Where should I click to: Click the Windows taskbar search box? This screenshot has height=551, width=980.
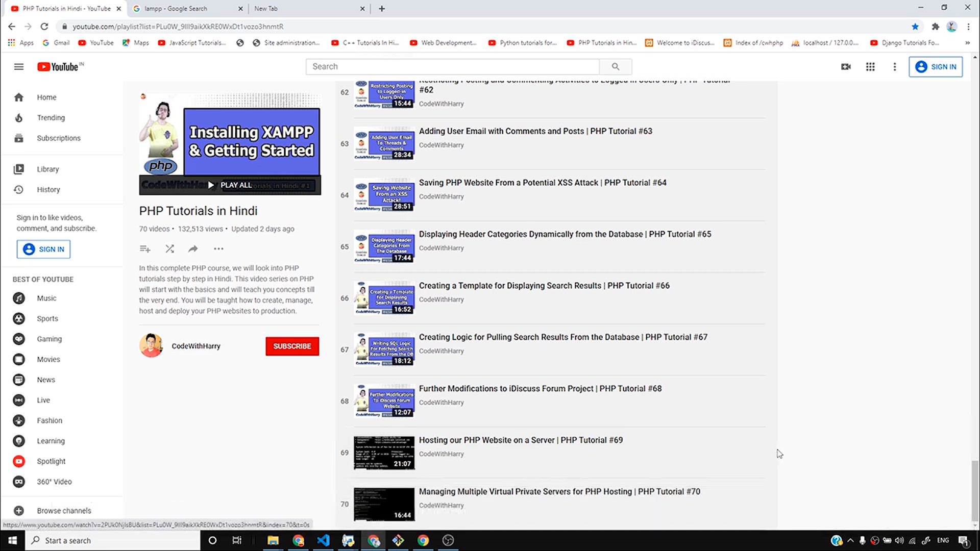tap(112, 540)
